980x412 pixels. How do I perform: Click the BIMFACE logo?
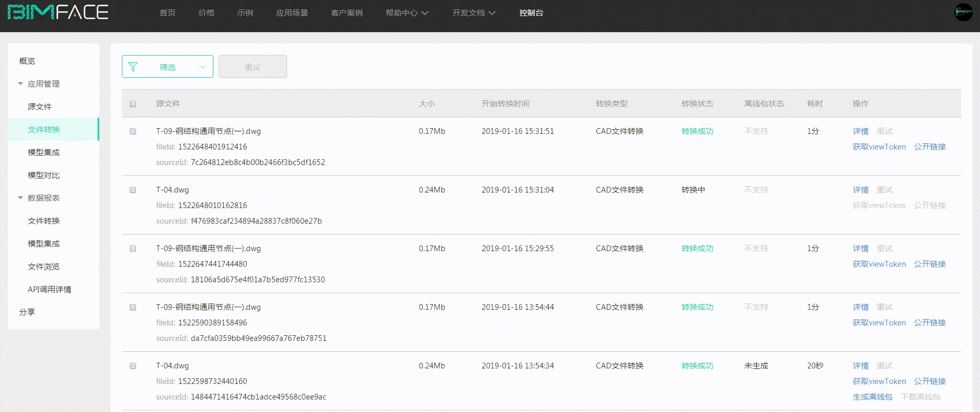58,12
